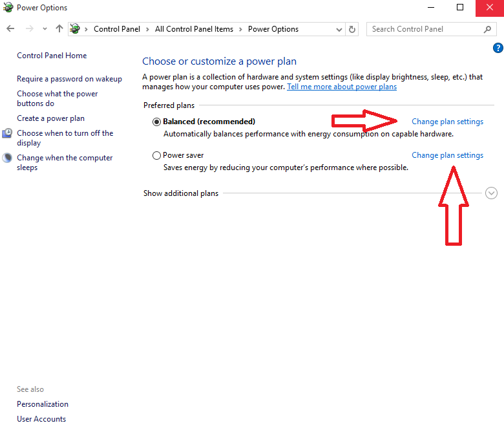Go back using the back arrow
Viewport: 504px width, 432px height.
[10, 29]
